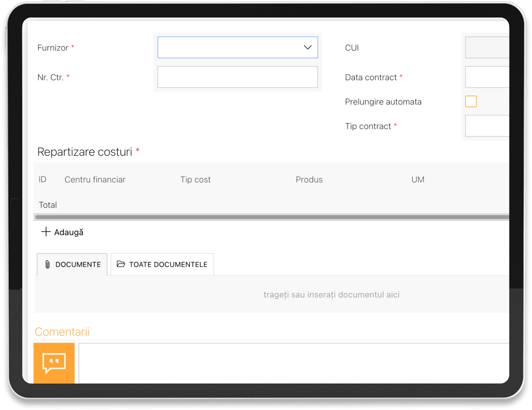Screen dimensions: 532x410
Task: Focus the Nr. Ctr. input field
Action: coord(237,77)
